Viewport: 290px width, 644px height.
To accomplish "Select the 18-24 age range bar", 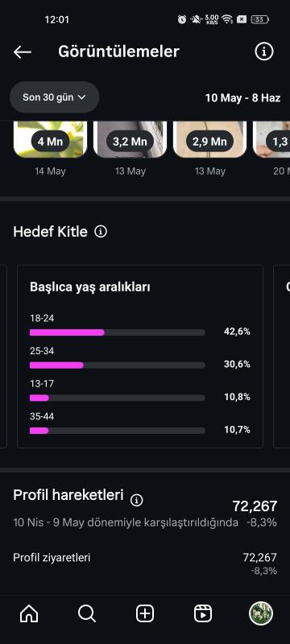I will click(x=118, y=332).
